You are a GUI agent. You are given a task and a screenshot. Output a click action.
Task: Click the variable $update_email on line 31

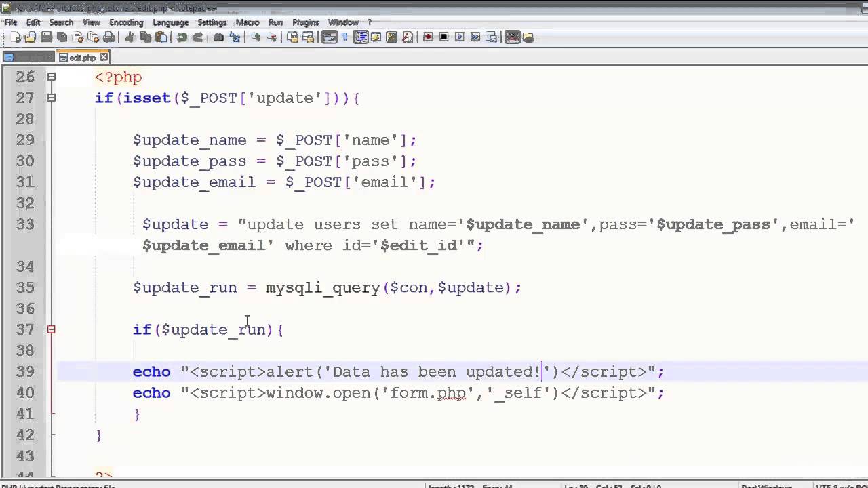coord(195,182)
